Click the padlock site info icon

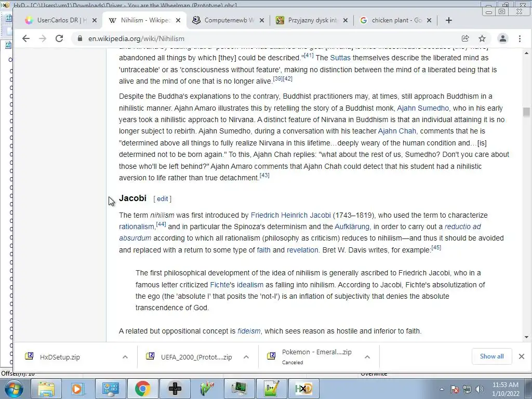pos(79,38)
